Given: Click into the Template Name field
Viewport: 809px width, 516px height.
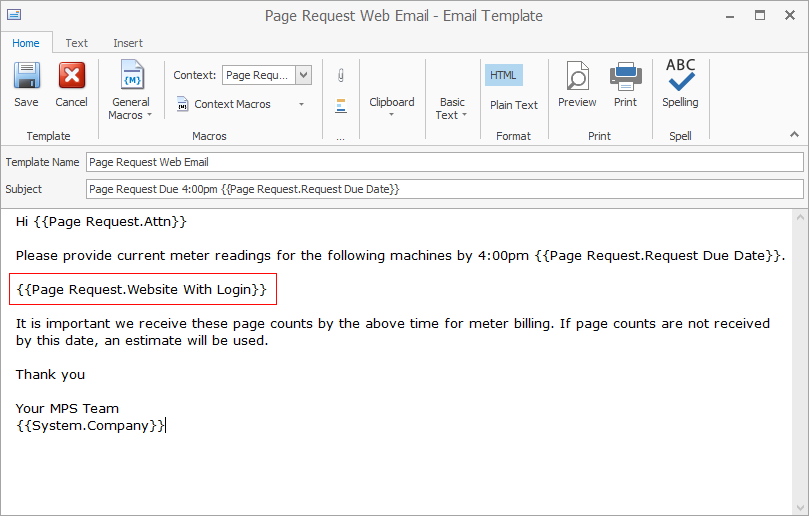Looking at the screenshot, I should (444, 162).
